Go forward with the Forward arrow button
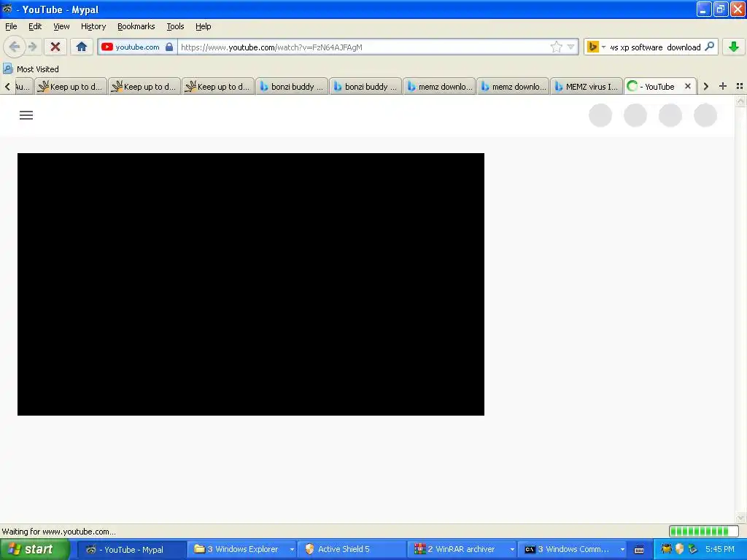 coord(32,47)
